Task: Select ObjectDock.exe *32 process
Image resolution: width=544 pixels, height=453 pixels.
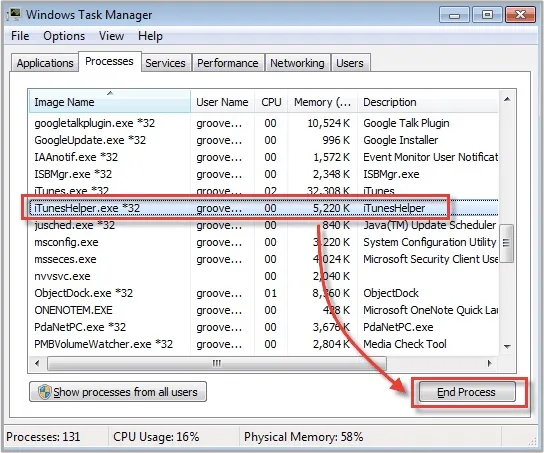Action: click(264, 293)
